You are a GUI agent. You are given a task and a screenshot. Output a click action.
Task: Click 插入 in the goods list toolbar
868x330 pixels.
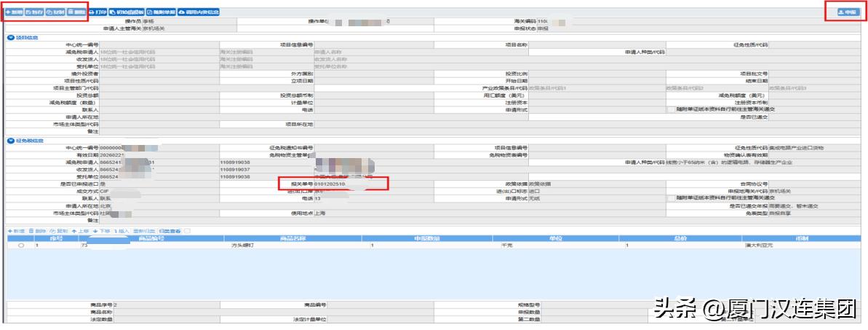(122, 231)
